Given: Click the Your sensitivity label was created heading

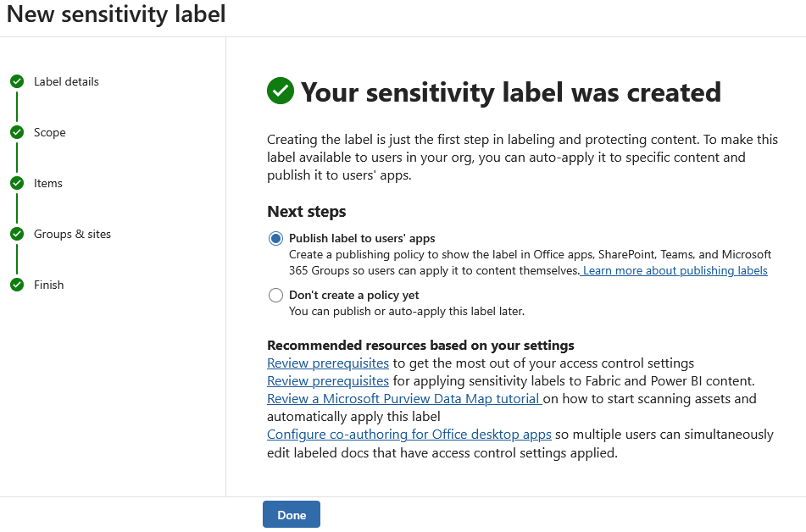Looking at the screenshot, I should point(511,91).
